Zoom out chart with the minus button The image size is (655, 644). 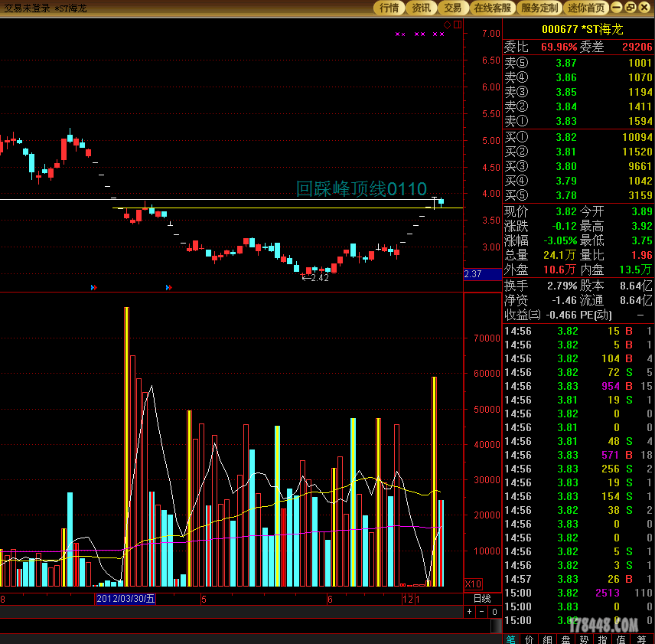pos(481,612)
